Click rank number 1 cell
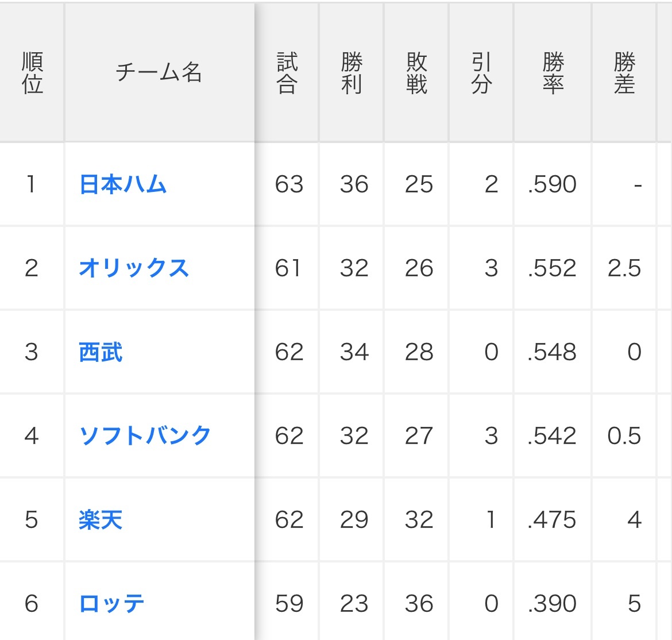672x640 pixels. click(x=32, y=184)
